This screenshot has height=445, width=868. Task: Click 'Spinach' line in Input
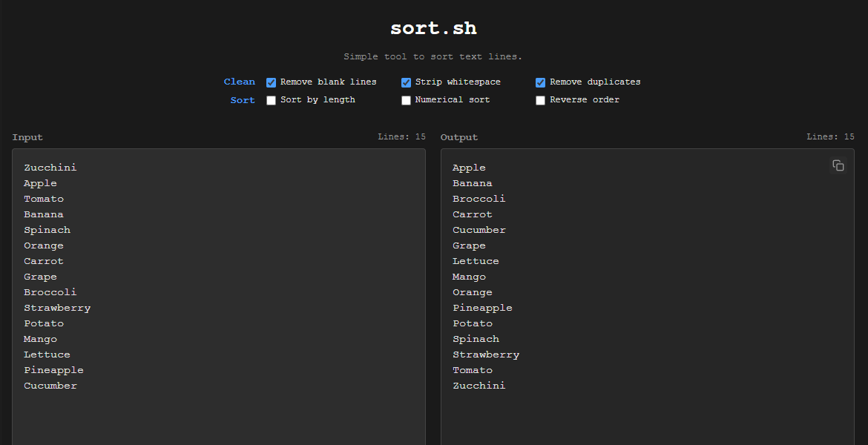click(47, 230)
